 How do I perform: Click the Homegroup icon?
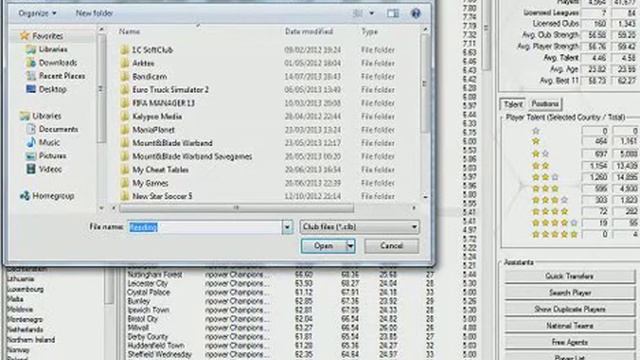[x=24, y=196]
